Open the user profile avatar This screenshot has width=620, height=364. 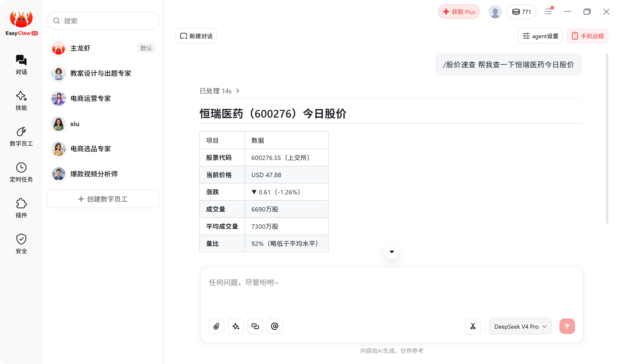click(495, 12)
